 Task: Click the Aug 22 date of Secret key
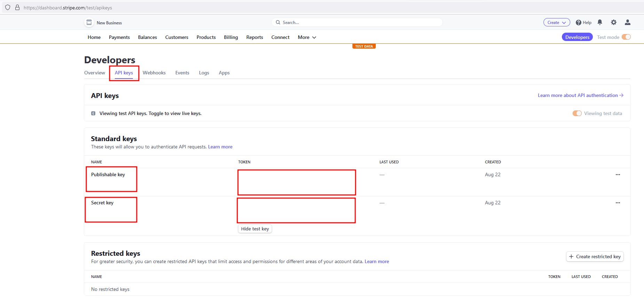tap(493, 203)
